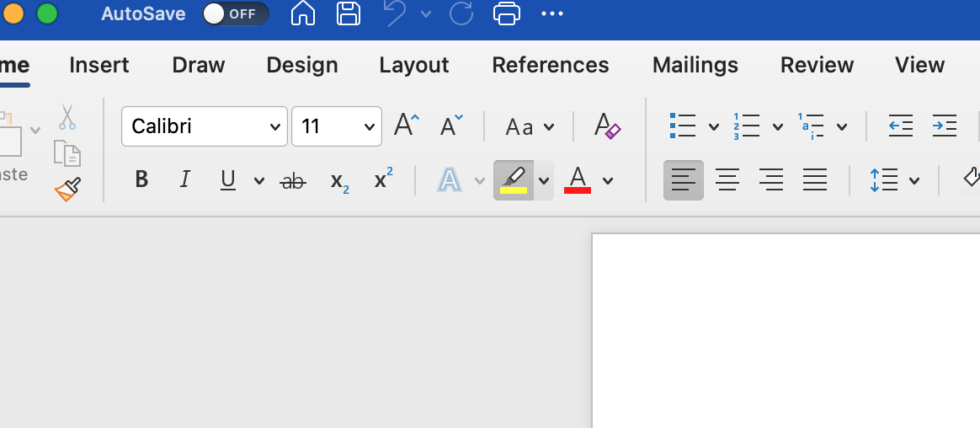
Task: Increase font size with larger A icon
Action: pos(406,126)
